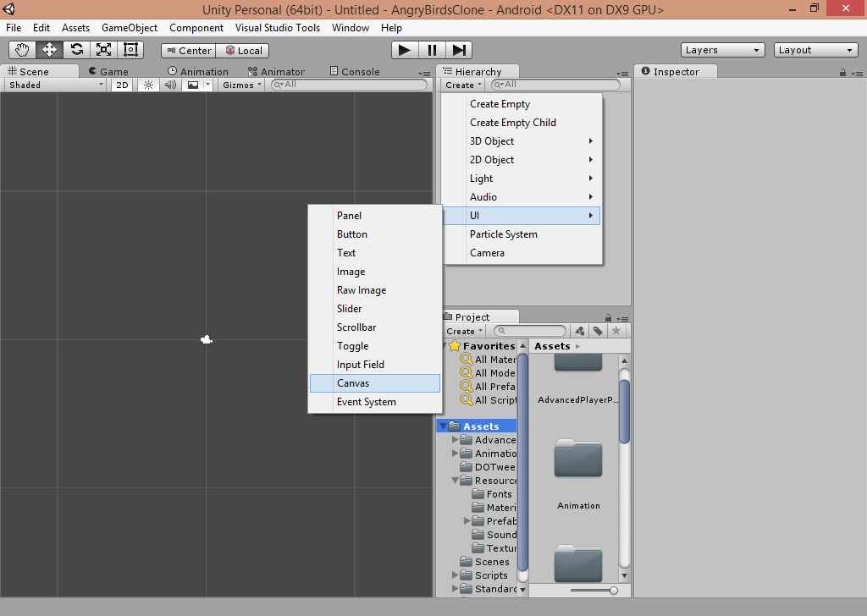Select the Rect transform tool
Image resolution: width=867 pixels, height=616 pixels.
[x=130, y=50]
